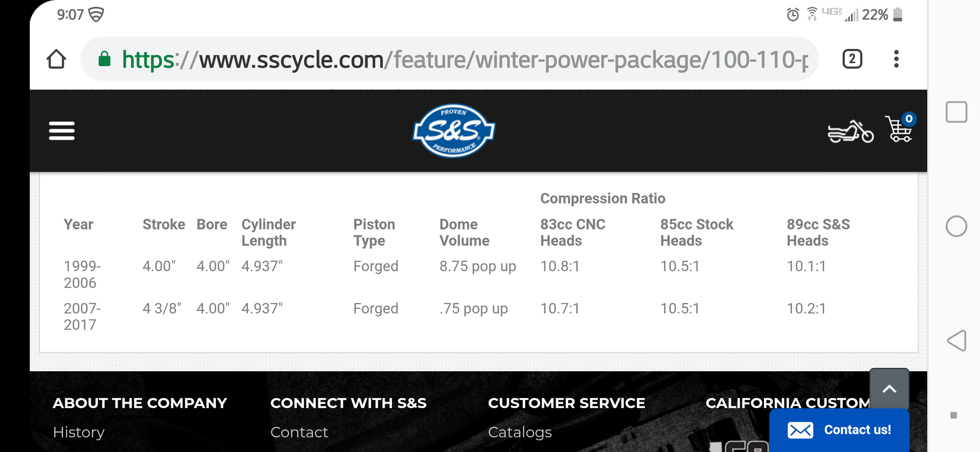Viewport: 980px width, 452px height.
Task: Tap the Android back triangle button
Action: click(x=956, y=340)
